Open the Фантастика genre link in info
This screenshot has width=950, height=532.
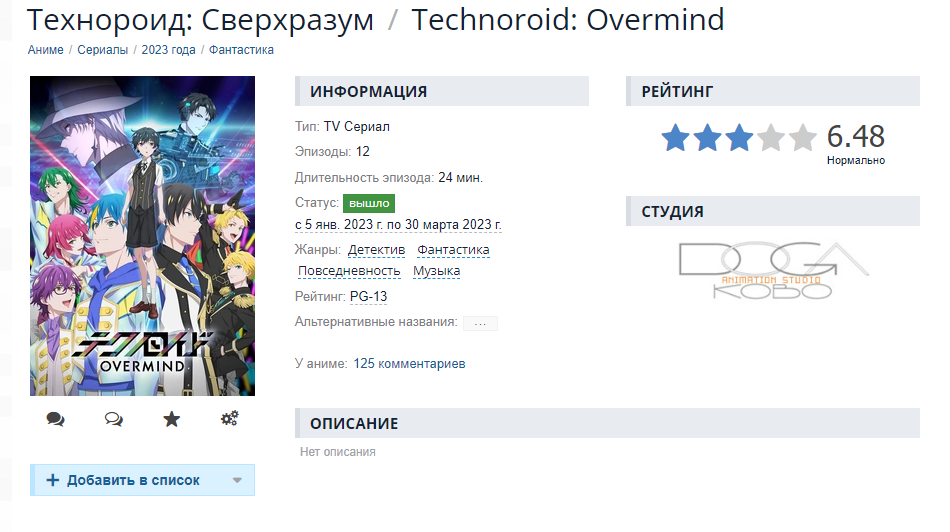(x=453, y=250)
